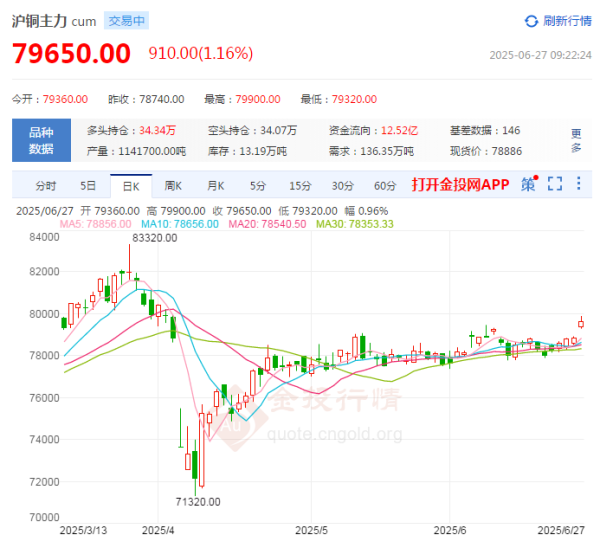Toggle fullscreen chart icon
This screenshot has height=535, width=600.
click(555, 184)
